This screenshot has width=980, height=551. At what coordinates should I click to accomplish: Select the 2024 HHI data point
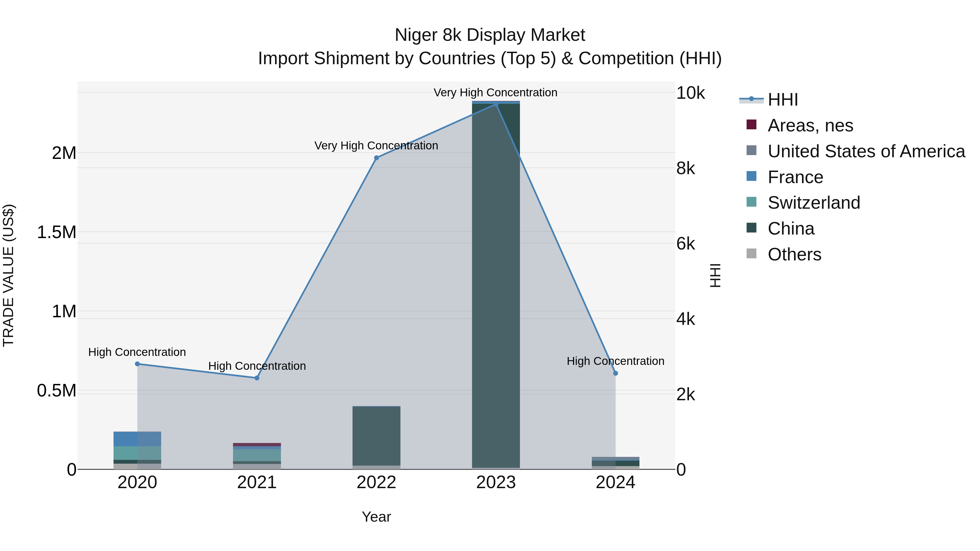(615, 373)
